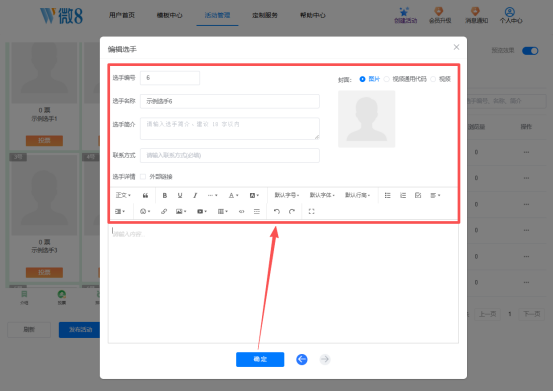Open the 默认行高 line height dropdown
554x392 pixels.
click(357, 195)
